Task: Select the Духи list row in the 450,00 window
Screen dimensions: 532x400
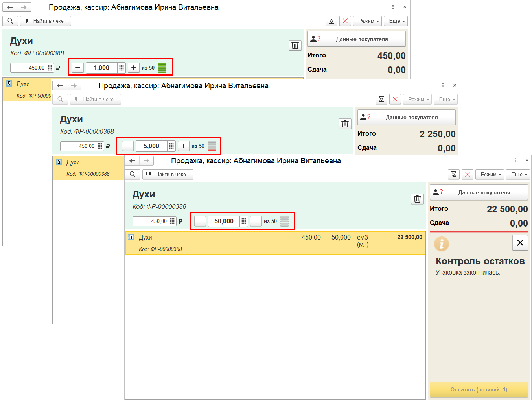Action: pos(27,89)
